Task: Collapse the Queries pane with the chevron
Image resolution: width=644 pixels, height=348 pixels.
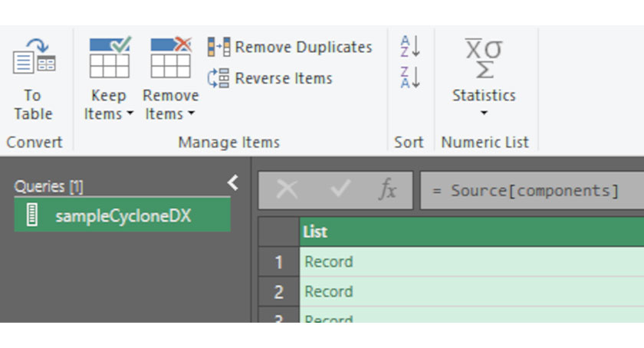Action: click(233, 182)
